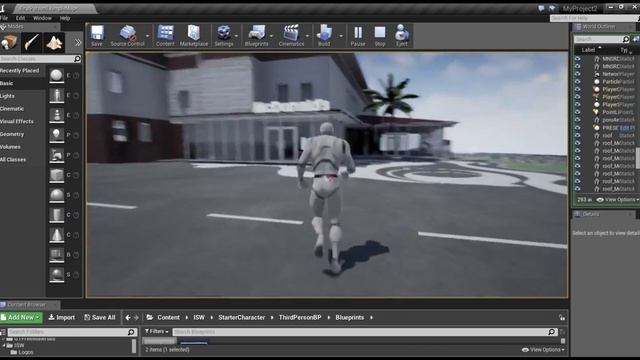Click the Eject toolbar icon
640x360 pixels.
pyautogui.click(x=402, y=35)
